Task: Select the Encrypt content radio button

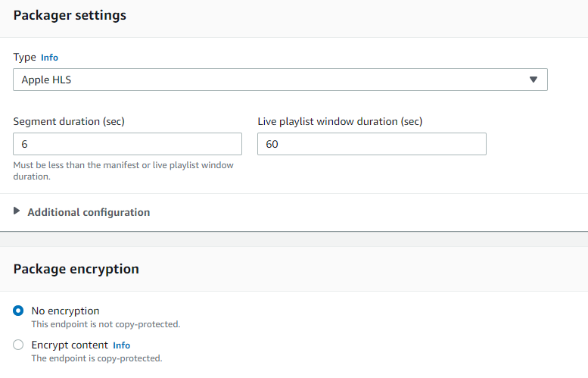Action: 19,345
